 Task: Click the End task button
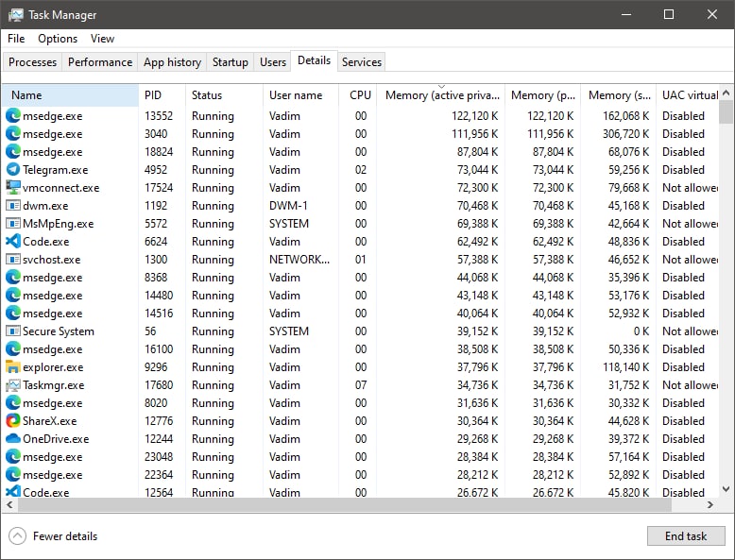pos(686,536)
